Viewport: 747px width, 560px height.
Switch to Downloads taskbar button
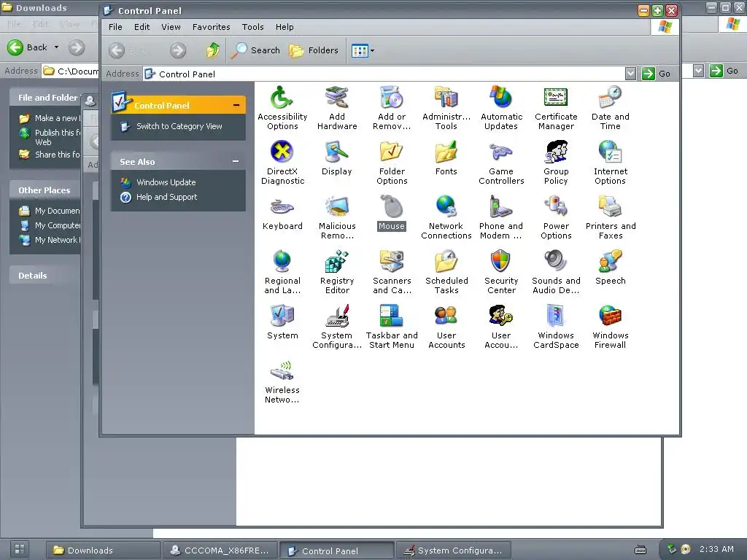[x=103, y=551]
